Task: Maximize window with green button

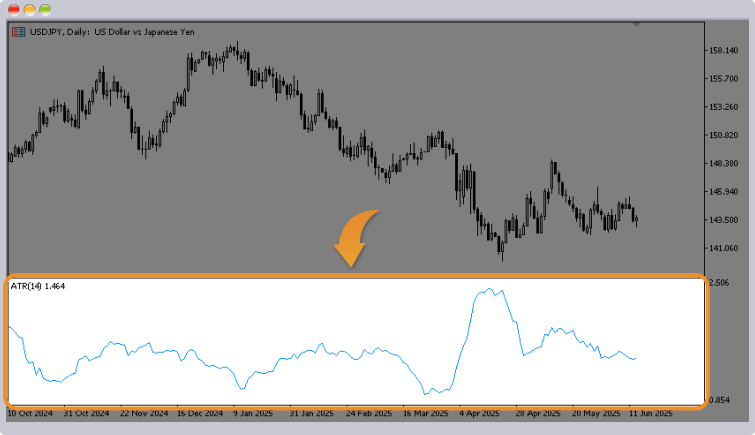Action: pos(45,9)
